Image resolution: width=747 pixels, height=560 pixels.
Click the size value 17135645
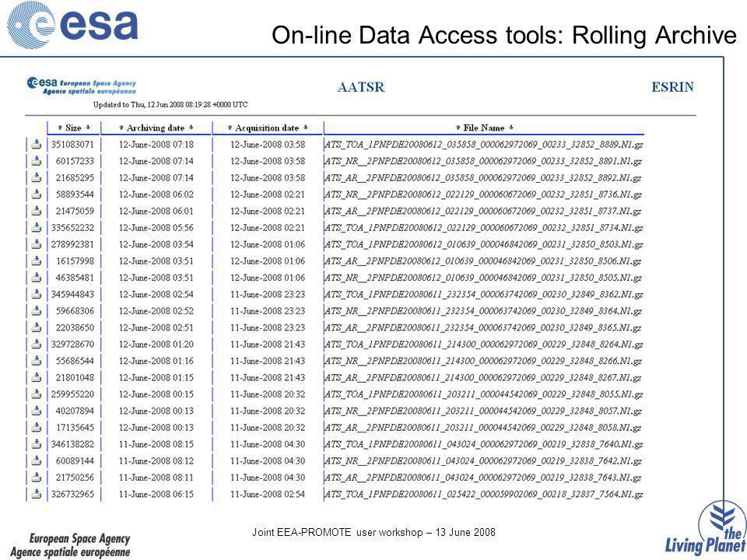[75, 428]
